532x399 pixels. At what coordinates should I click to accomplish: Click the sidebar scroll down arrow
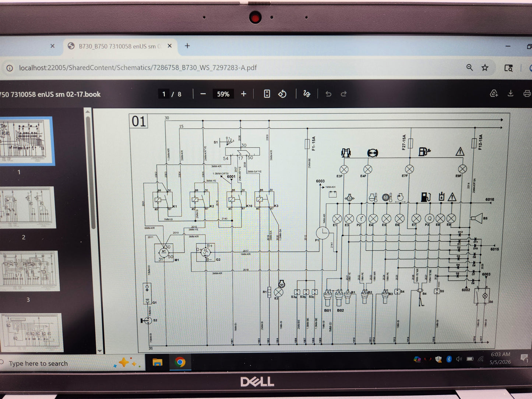pos(99,351)
